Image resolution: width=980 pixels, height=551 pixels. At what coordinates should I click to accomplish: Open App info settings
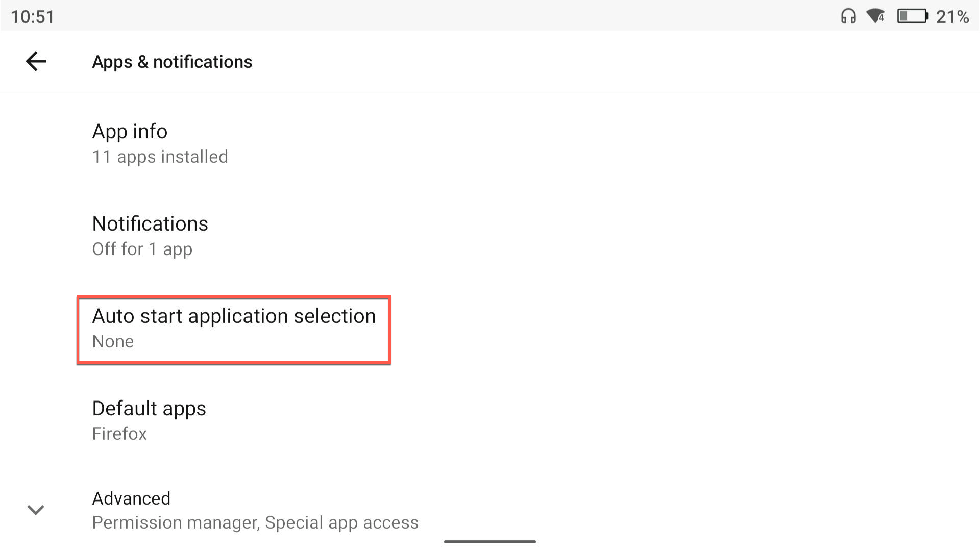(x=490, y=143)
